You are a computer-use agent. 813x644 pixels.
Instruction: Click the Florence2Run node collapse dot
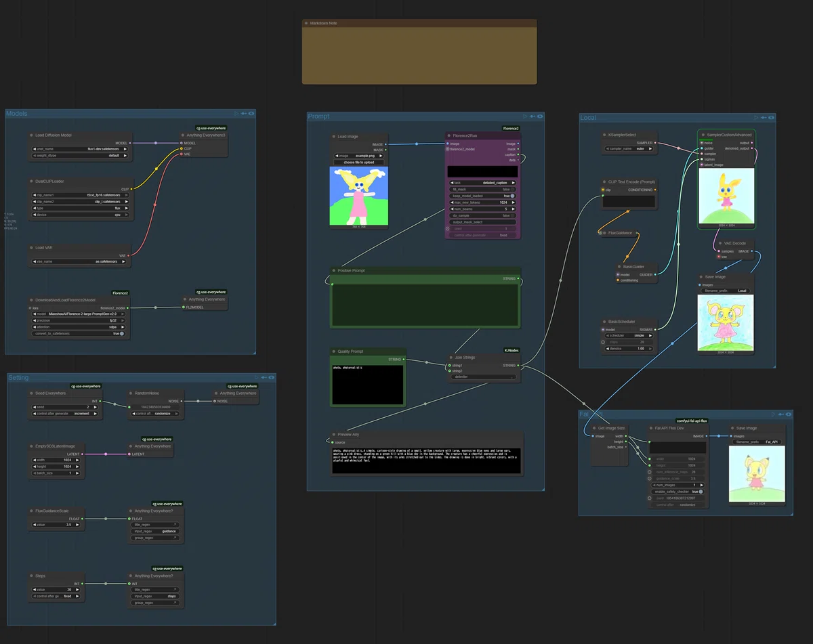point(449,135)
